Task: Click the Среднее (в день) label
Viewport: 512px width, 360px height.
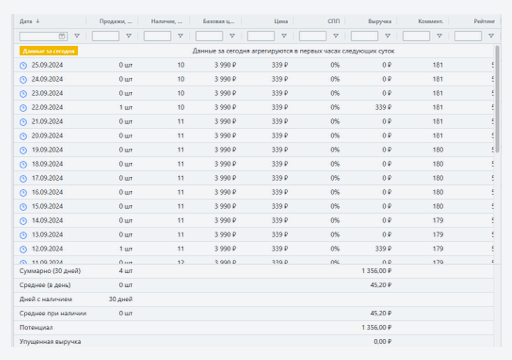Action: (45, 285)
